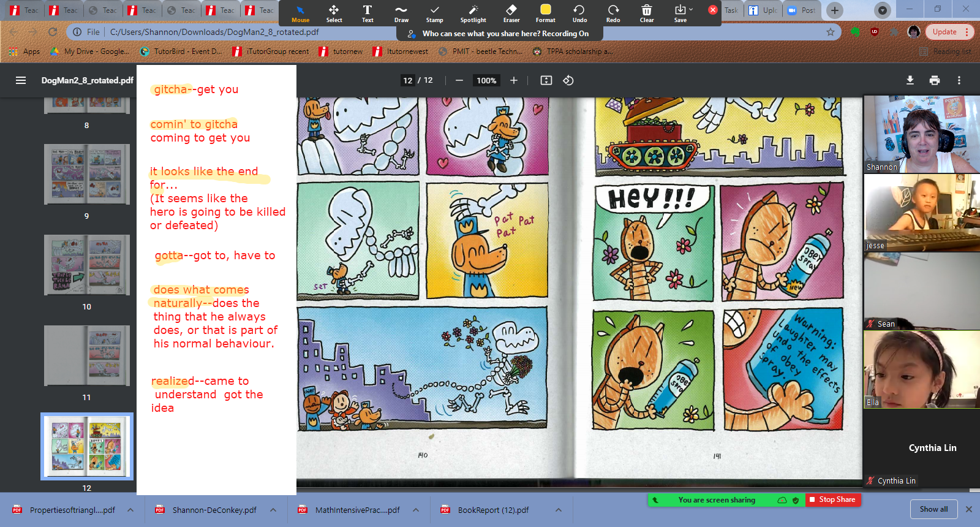Open the tab search dropdown
The width and height of the screenshot is (980, 527).
882,10
